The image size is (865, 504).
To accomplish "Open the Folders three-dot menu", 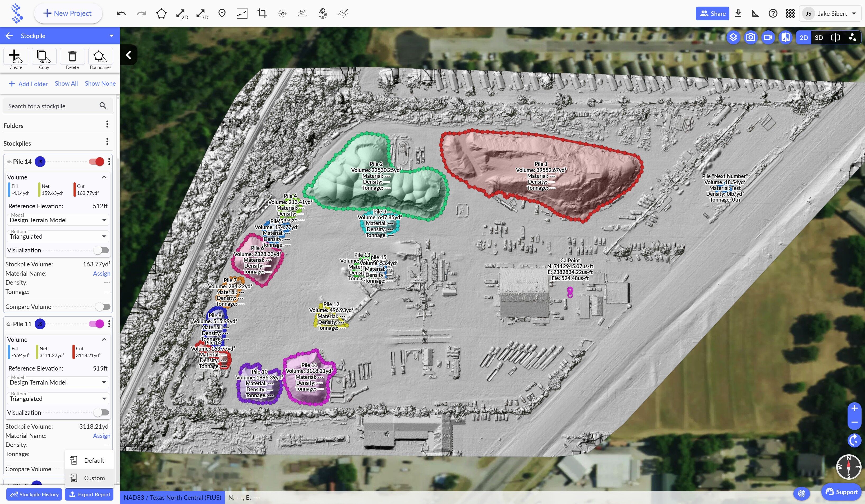I will [107, 124].
